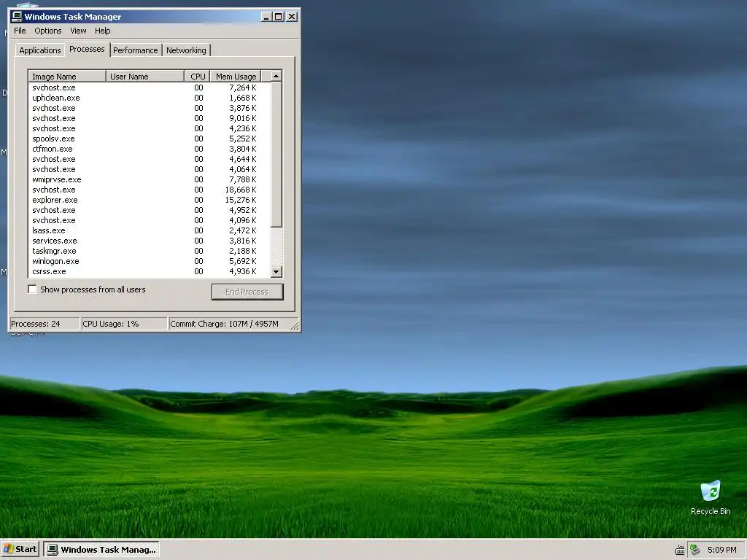Click the network status tray icon
Screen dimensions: 747x560
(694, 550)
